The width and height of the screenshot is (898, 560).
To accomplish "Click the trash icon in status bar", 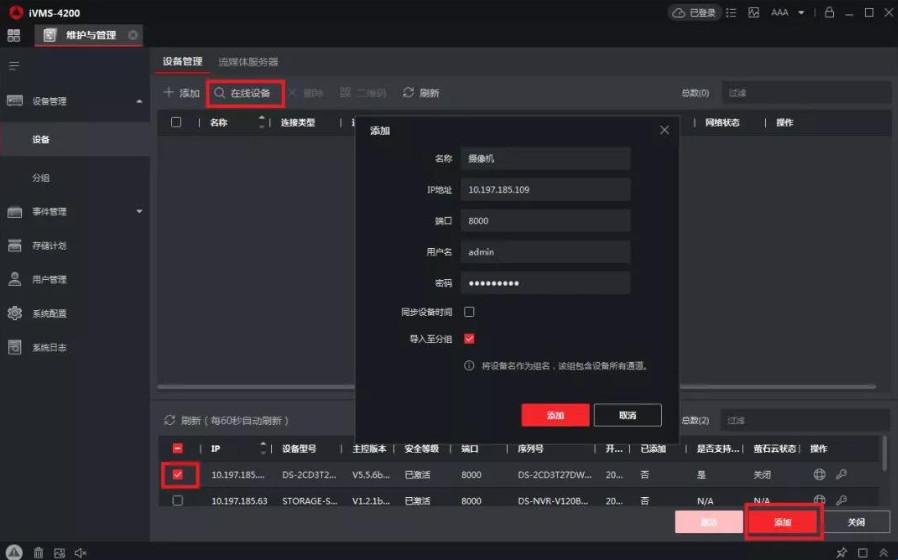I will (38, 553).
